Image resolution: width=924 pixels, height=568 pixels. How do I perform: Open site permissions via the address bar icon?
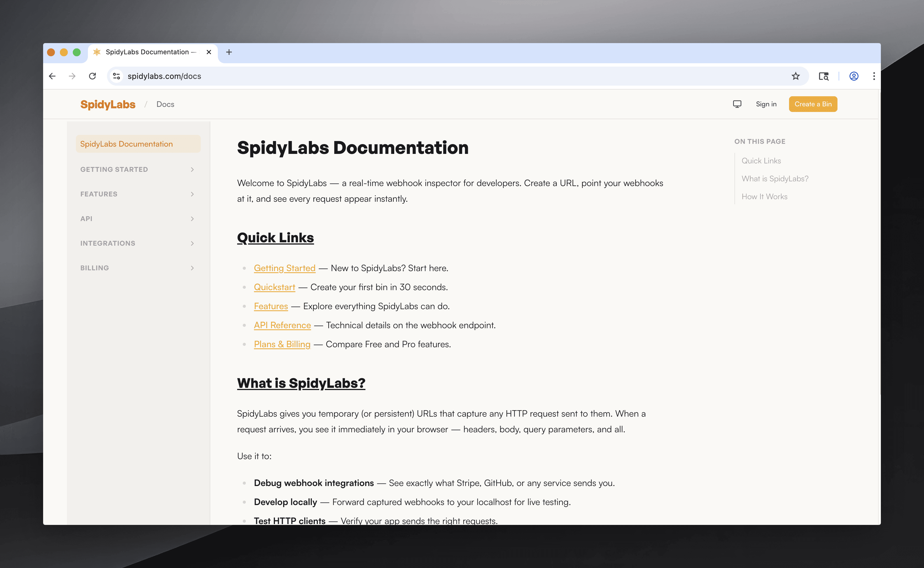click(x=116, y=76)
